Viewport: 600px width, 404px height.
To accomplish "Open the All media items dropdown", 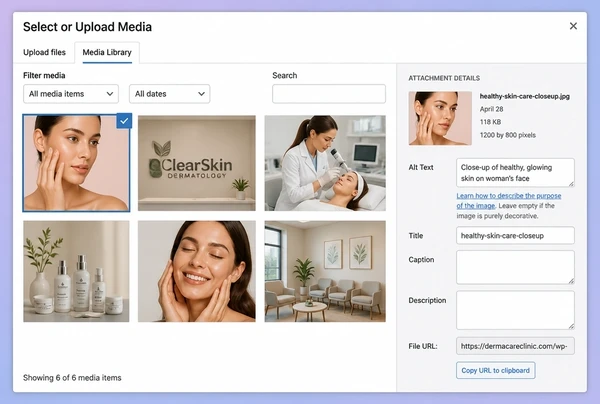I will click(71, 94).
